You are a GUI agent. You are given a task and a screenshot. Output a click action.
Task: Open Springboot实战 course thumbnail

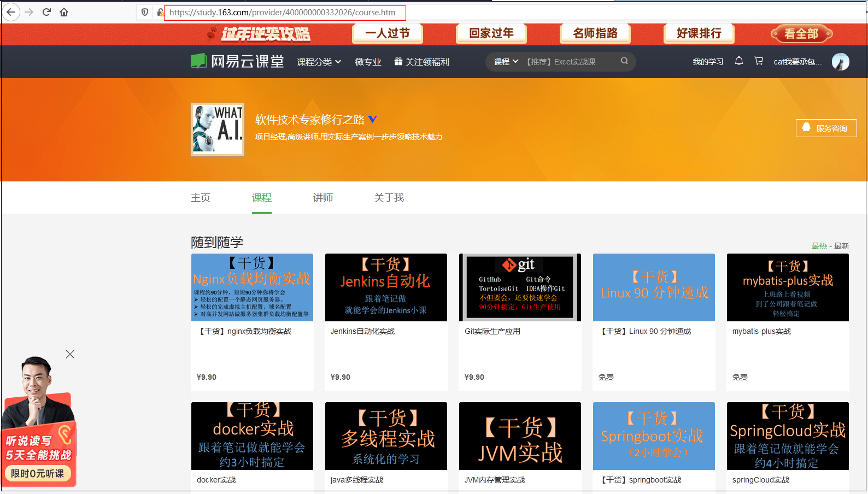654,436
